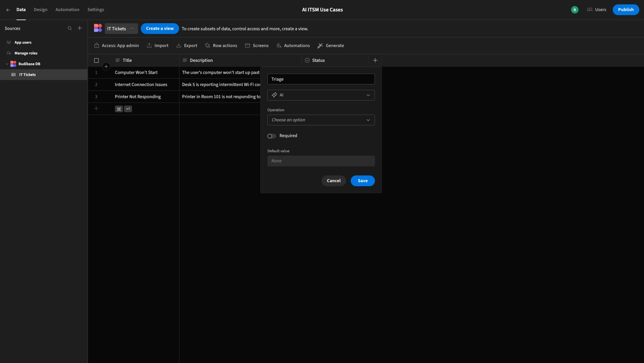The width and height of the screenshot is (644, 363).
Task: Cancel the new column dialog
Action: [334, 181]
